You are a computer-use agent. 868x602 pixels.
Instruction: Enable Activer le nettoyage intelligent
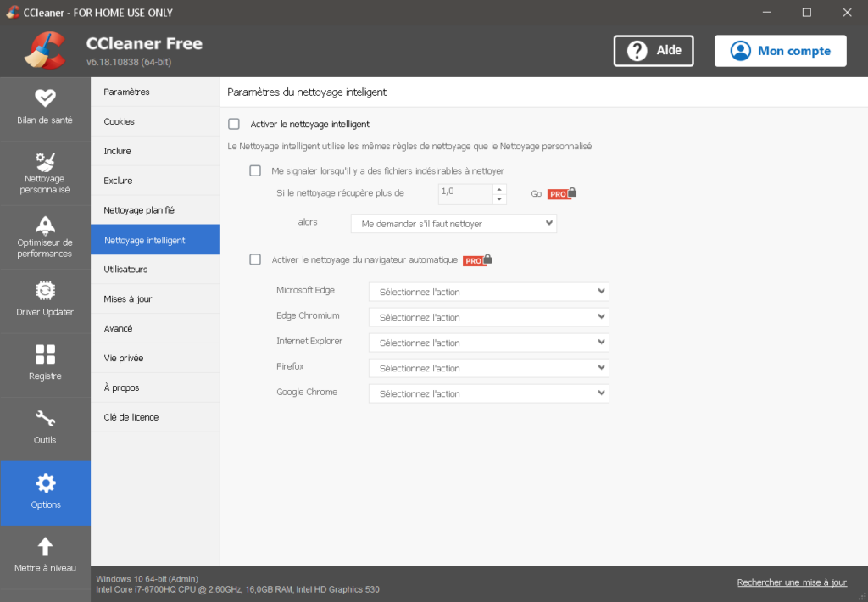pyautogui.click(x=234, y=124)
